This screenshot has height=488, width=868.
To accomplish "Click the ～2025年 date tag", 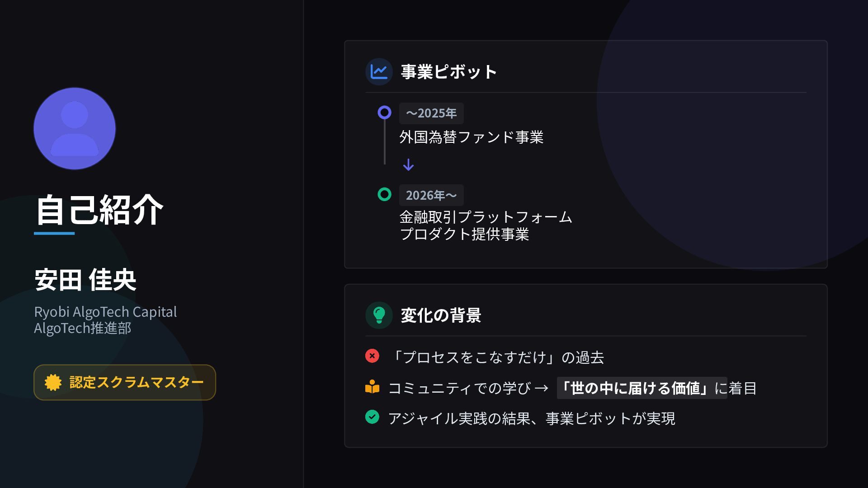I will pyautogui.click(x=431, y=113).
